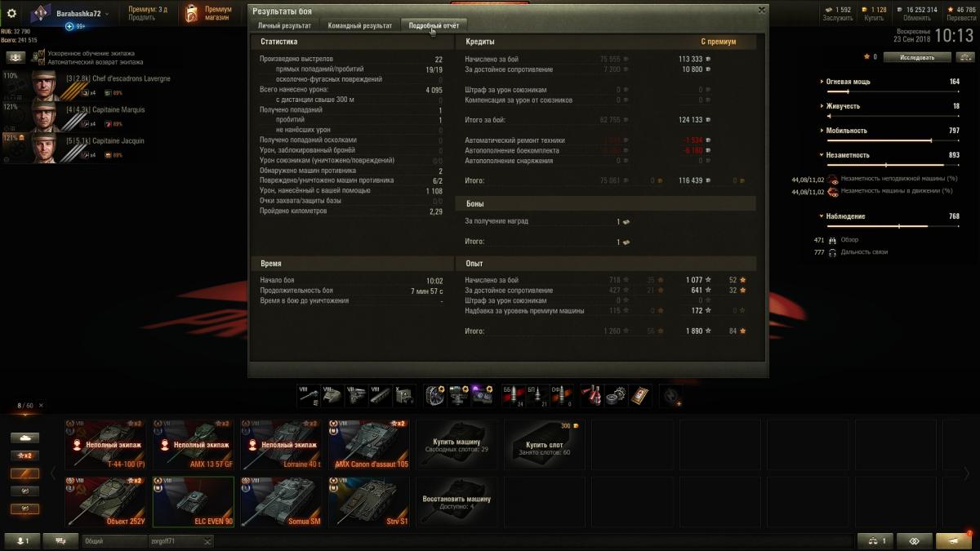980x551 pixels.
Task: Open the repair kit consumable slot
Action: pos(615,396)
